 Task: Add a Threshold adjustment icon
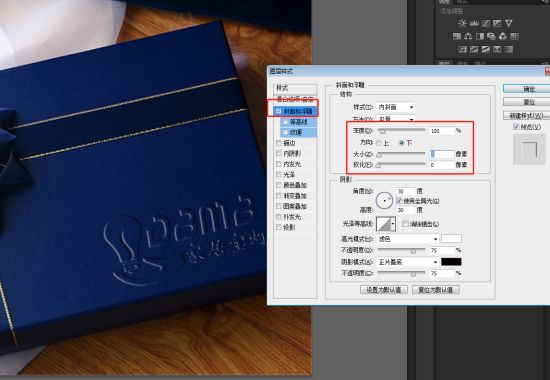(x=486, y=49)
